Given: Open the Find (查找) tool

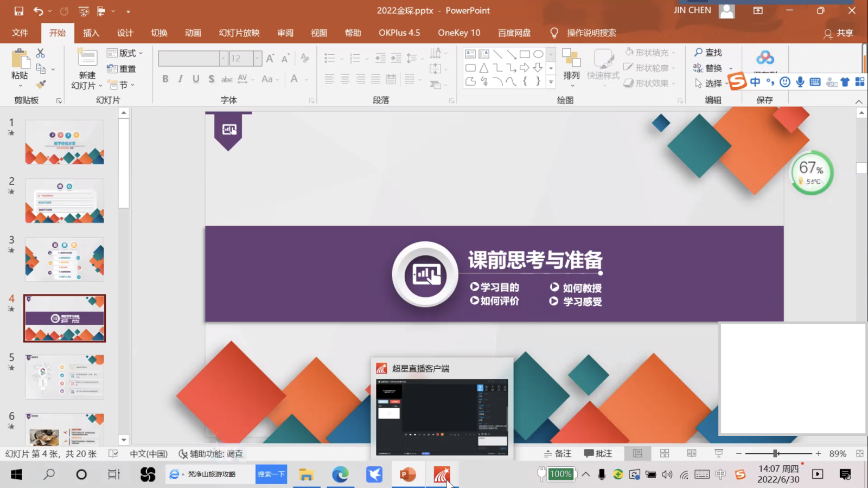Looking at the screenshot, I should click(708, 53).
